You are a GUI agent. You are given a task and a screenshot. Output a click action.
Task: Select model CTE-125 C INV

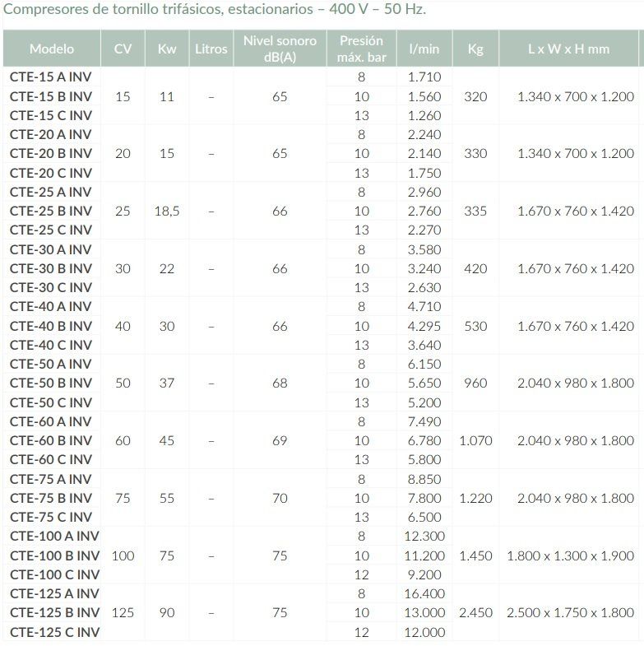click(x=55, y=632)
